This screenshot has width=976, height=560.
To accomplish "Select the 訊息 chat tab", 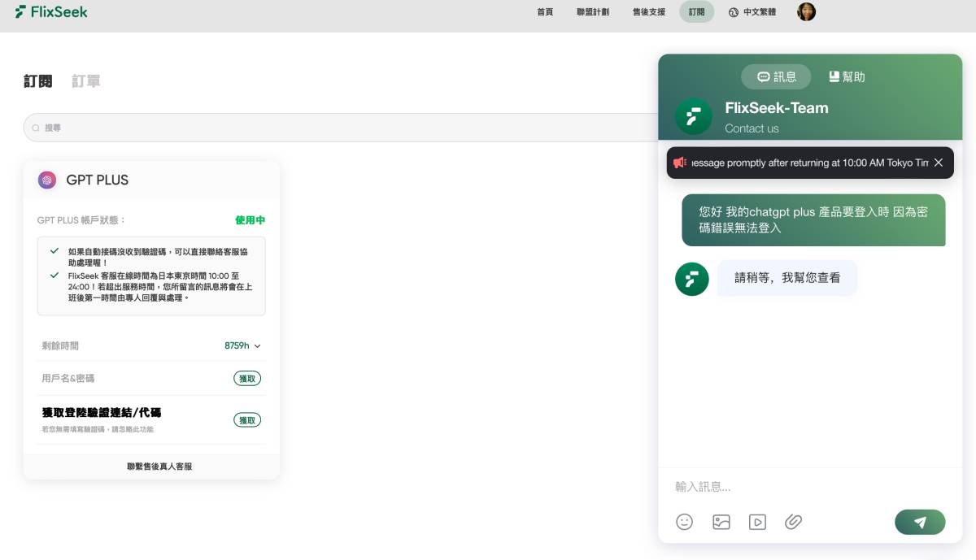I will click(x=776, y=76).
